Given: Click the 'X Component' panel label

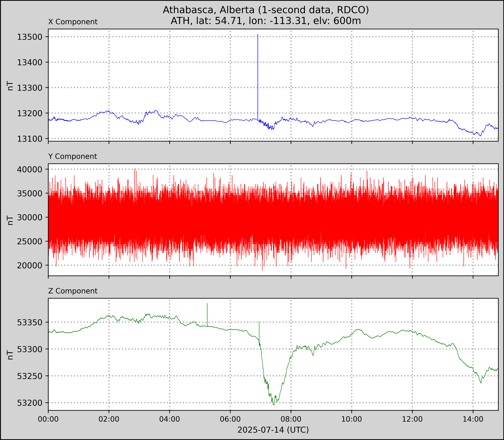Looking at the screenshot, I should pyautogui.click(x=73, y=22).
